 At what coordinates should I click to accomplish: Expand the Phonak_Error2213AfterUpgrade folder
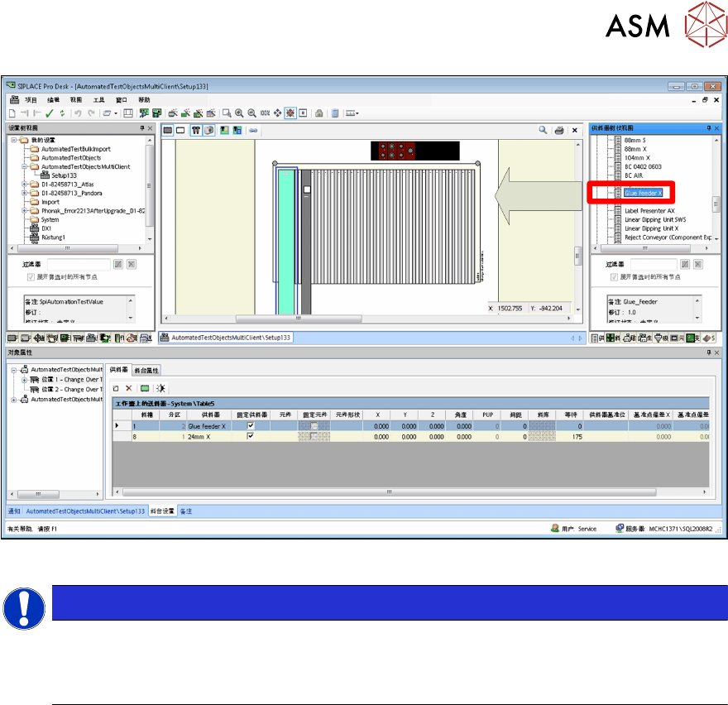point(24,210)
